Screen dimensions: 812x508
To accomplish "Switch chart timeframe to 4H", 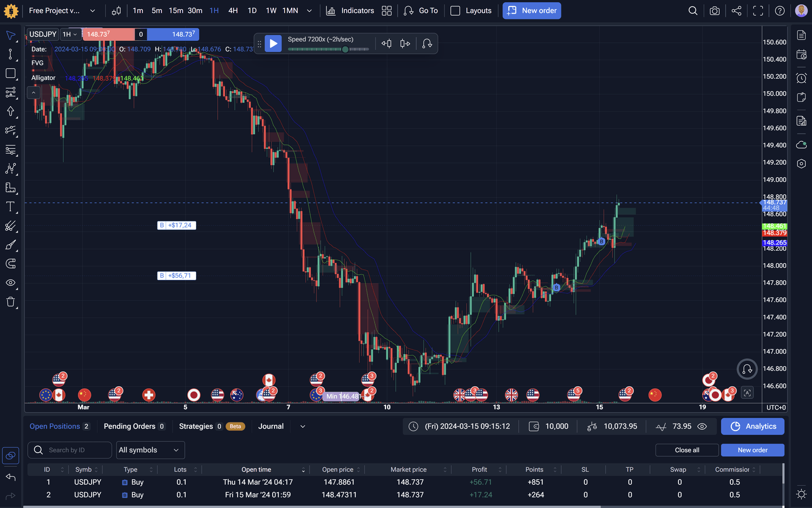I will pyautogui.click(x=233, y=11).
